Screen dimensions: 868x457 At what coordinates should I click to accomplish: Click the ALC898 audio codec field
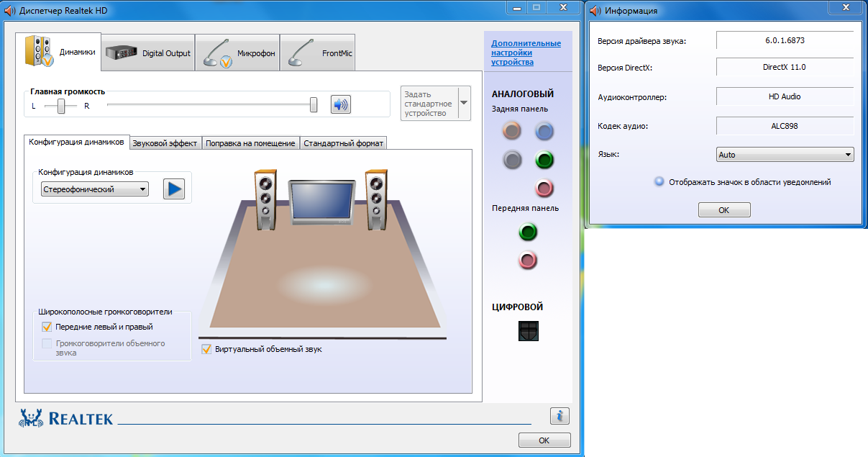[x=785, y=126]
